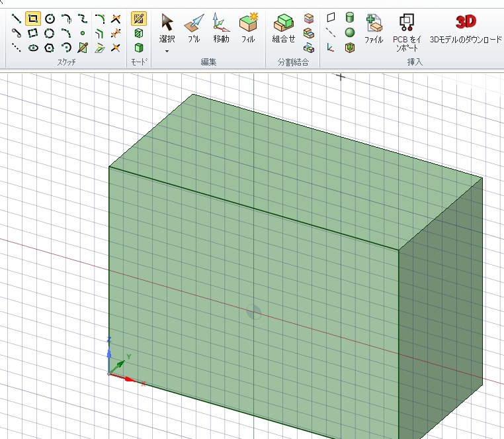This screenshot has height=439, width=504.
Task: Select the Spline sketch tool
Action: (x=83, y=19)
